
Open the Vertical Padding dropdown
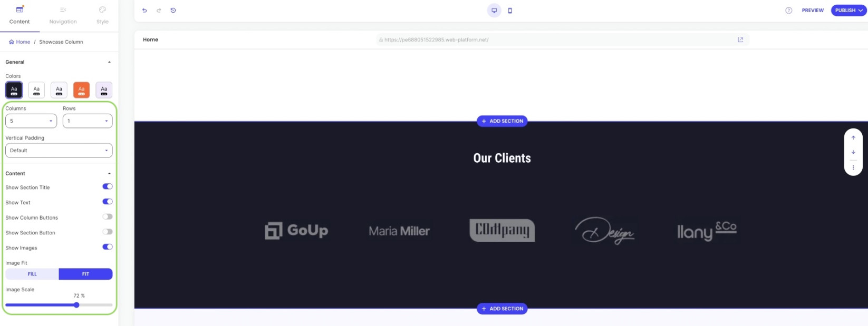pos(59,150)
